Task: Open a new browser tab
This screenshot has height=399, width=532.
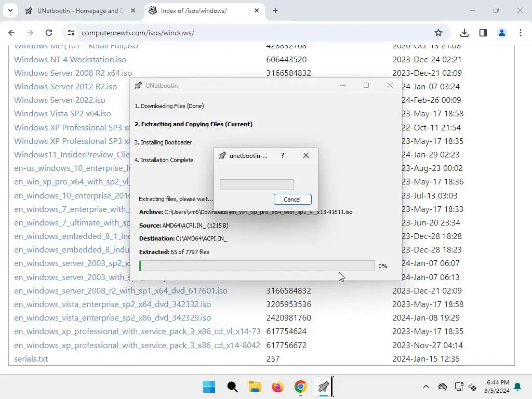Action: click(x=275, y=10)
